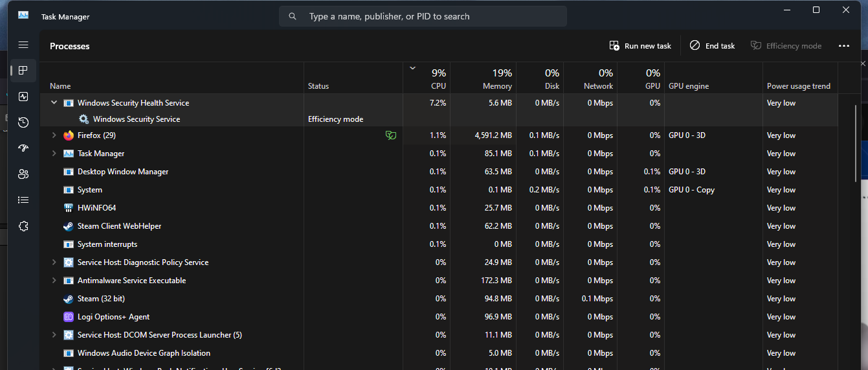Open the Services page icon
The width and height of the screenshot is (868, 370).
23,226
